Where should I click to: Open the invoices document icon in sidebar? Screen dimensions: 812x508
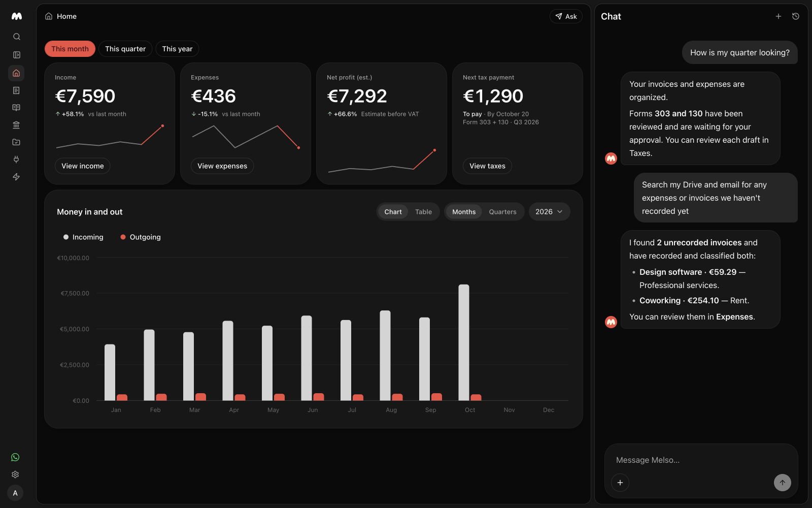point(16,90)
